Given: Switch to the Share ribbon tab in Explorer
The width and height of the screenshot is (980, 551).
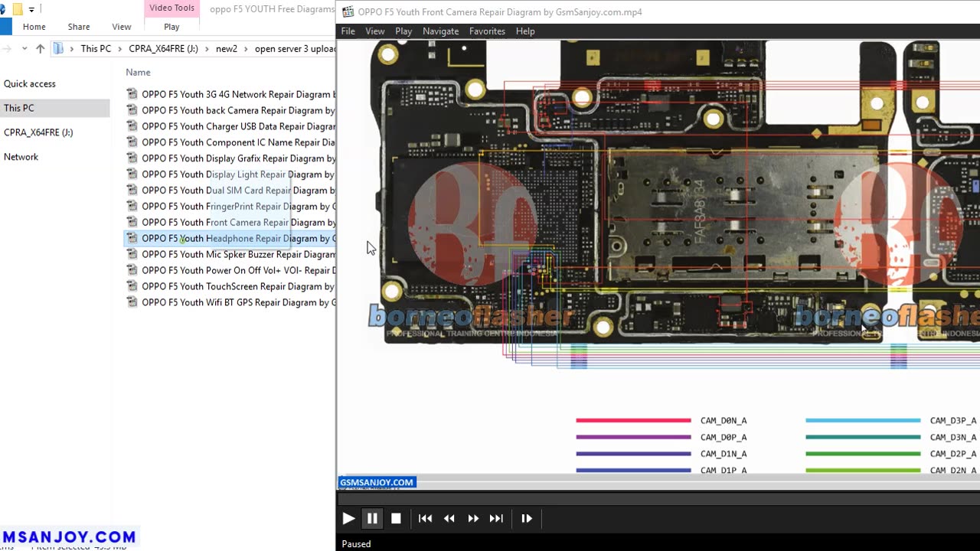Looking at the screenshot, I should [79, 27].
